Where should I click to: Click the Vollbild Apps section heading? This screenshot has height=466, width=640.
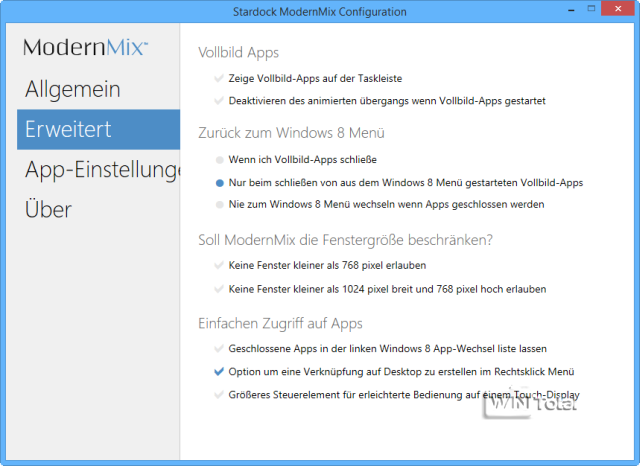point(238,53)
